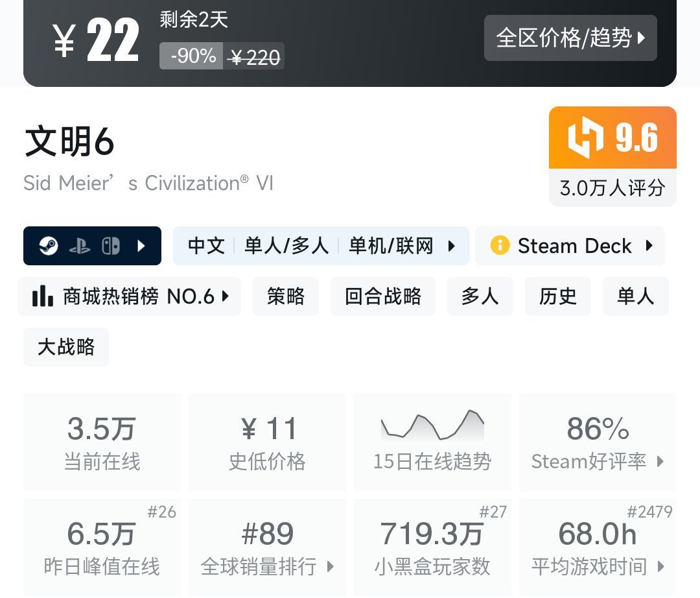View the 15日在线趋势 chart
The width and height of the screenshot is (700, 598).
432,442
